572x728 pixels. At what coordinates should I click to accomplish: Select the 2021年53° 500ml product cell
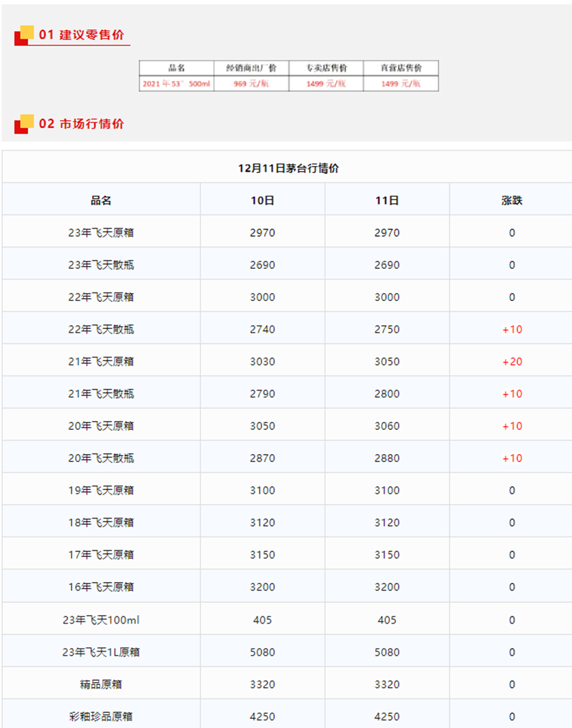tap(177, 84)
